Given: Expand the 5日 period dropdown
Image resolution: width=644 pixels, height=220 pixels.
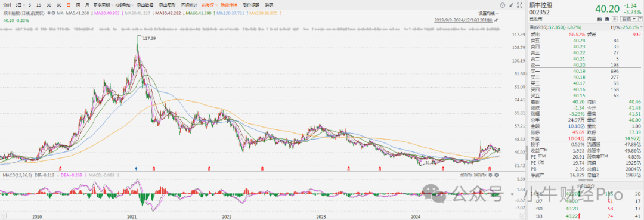Looking at the screenshot, I should [x=20, y=5].
